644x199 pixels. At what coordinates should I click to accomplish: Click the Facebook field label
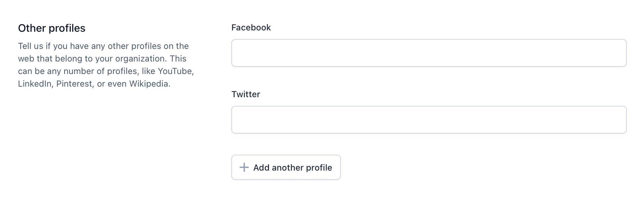[x=251, y=27]
